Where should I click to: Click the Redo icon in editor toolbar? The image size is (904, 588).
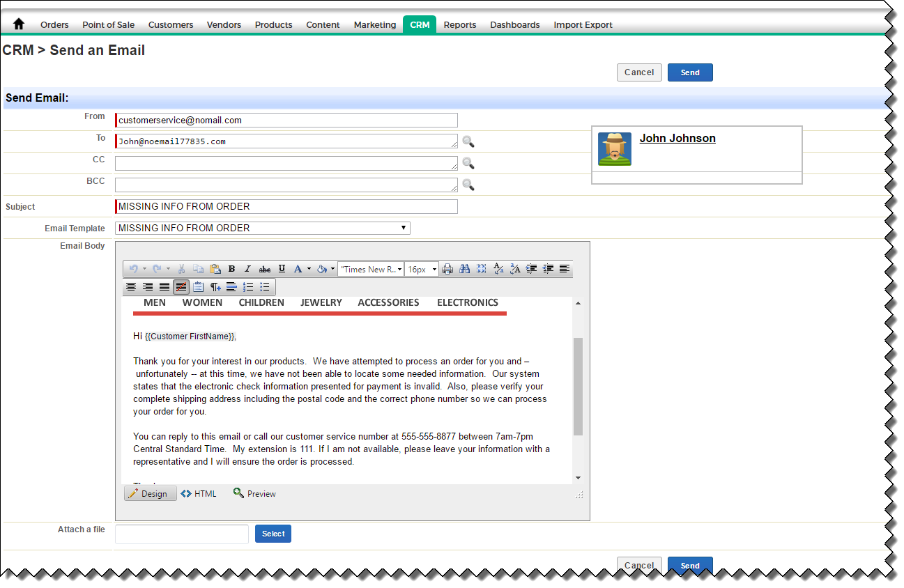coord(157,269)
